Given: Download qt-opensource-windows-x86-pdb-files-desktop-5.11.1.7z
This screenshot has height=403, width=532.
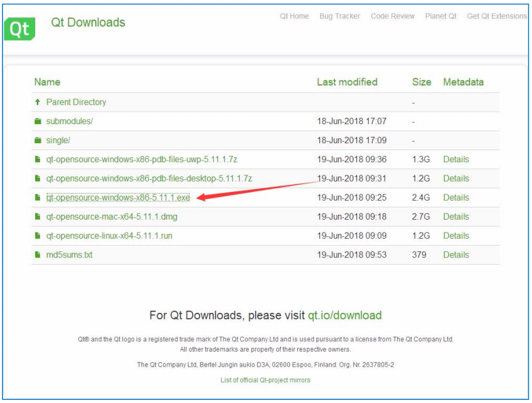Looking at the screenshot, I should [x=149, y=178].
